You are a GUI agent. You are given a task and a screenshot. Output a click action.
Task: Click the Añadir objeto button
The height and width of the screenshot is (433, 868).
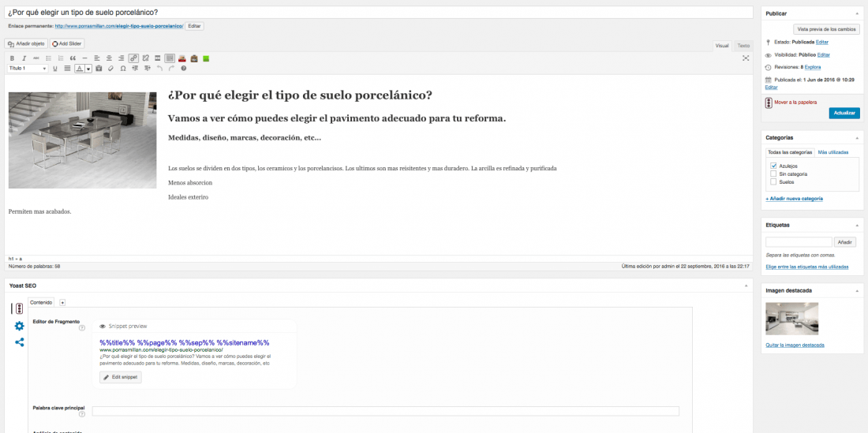click(26, 43)
